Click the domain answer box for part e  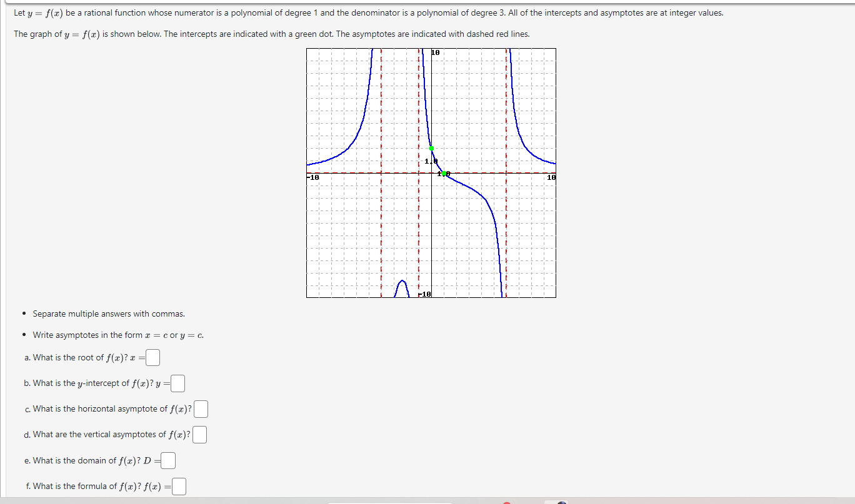pos(168,460)
